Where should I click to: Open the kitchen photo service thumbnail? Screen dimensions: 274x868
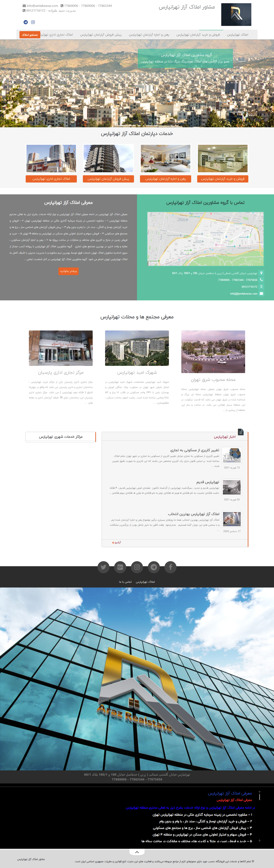(x=223, y=158)
